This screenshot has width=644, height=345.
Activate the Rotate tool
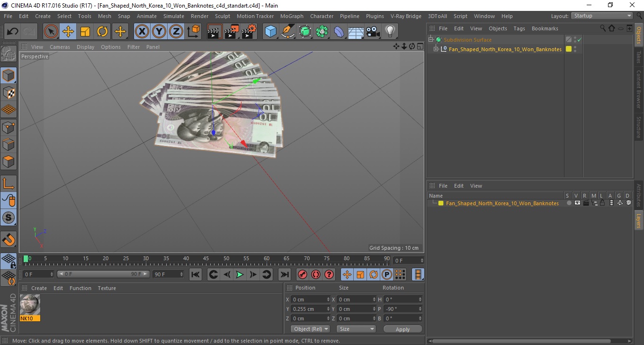[x=102, y=32]
